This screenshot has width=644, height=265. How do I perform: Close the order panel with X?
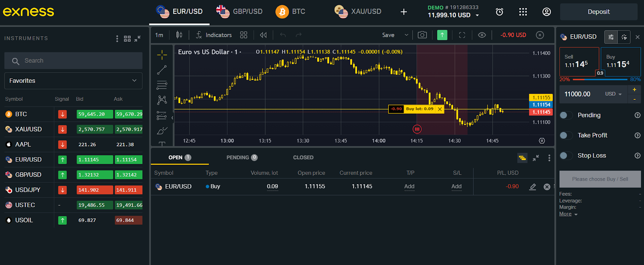click(638, 37)
